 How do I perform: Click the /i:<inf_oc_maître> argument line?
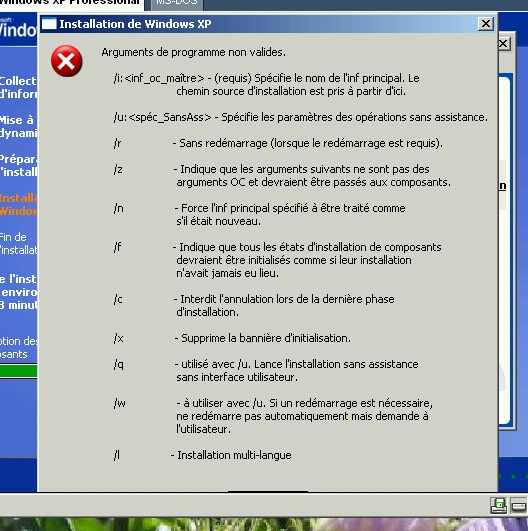(267, 85)
